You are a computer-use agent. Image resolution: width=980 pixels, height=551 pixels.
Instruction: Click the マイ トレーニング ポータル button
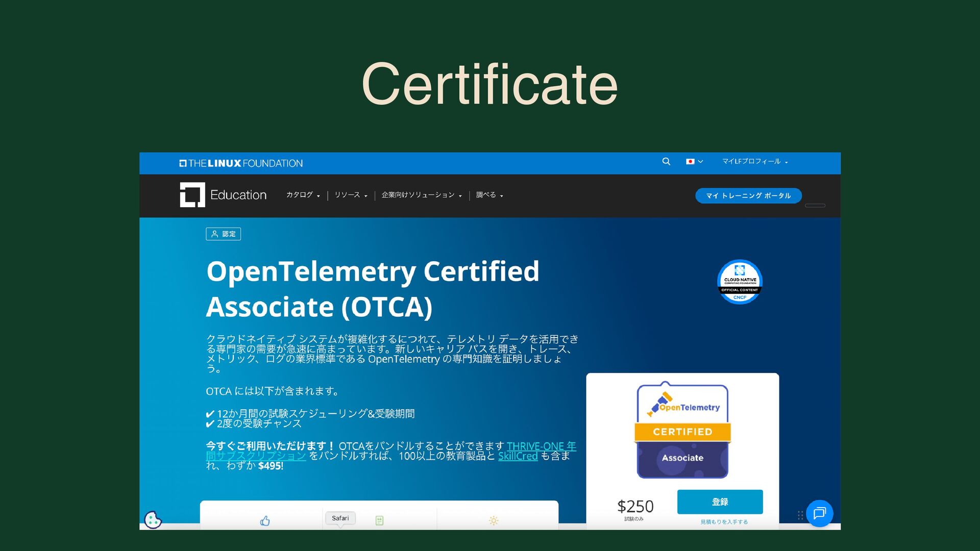tap(748, 195)
